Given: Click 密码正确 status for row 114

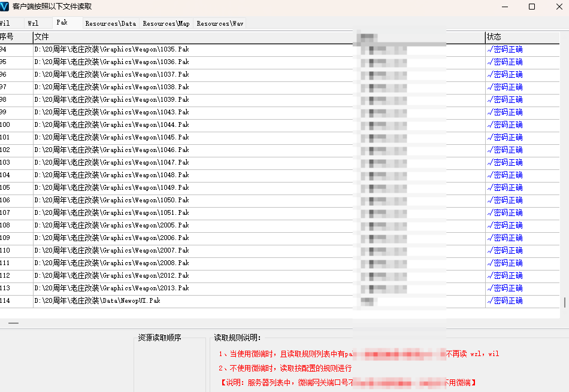Looking at the screenshot, I should (505, 300).
